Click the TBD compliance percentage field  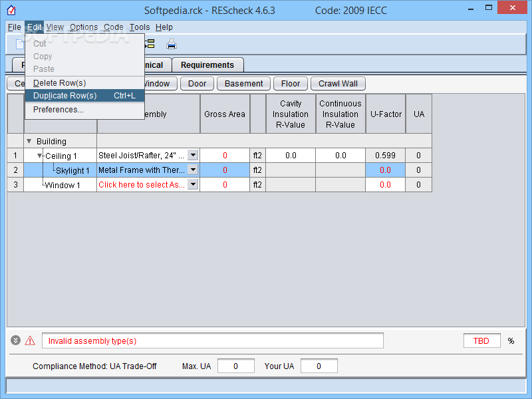tap(481, 340)
